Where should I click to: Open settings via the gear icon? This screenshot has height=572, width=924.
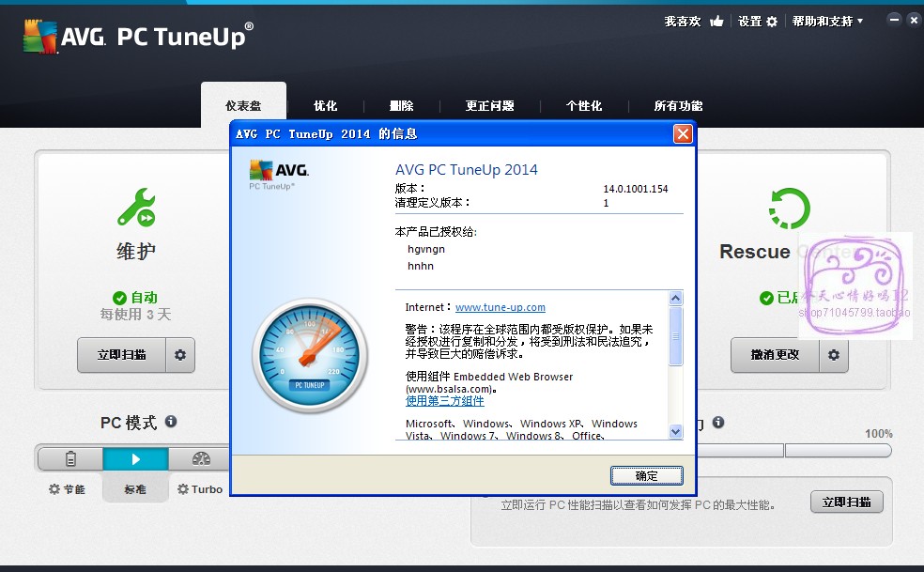772,22
